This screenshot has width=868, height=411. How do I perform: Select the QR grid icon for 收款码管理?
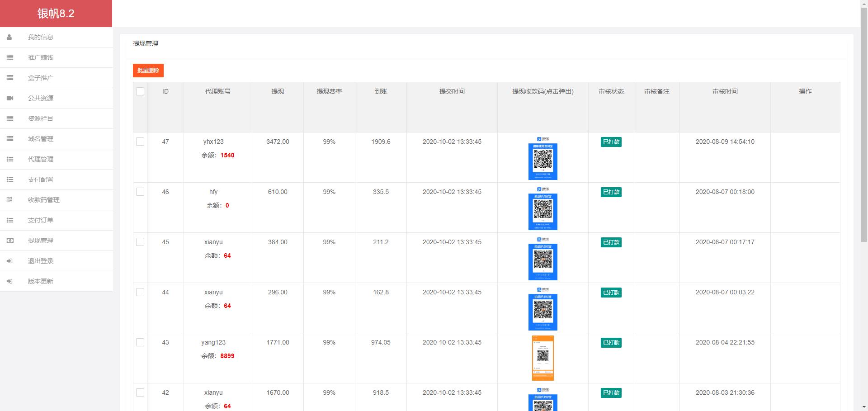point(9,200)
